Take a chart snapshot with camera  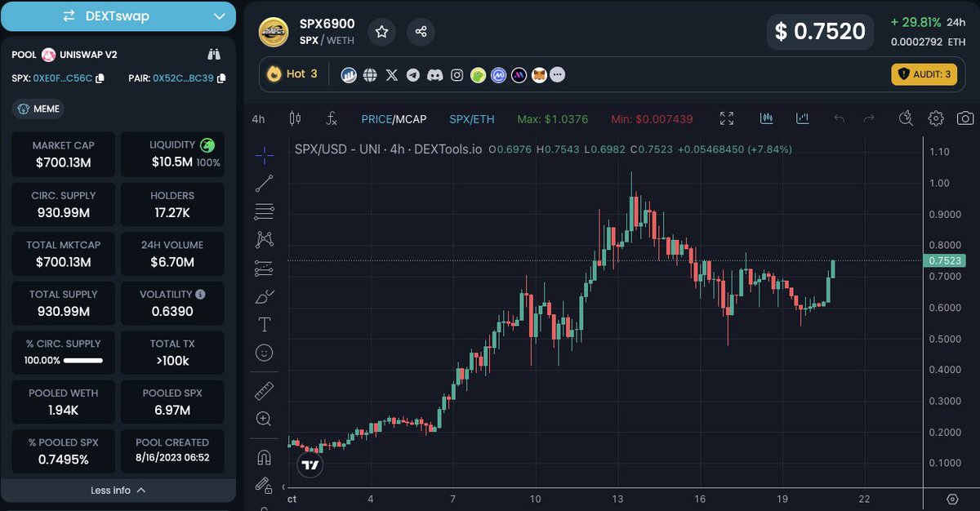965,119
